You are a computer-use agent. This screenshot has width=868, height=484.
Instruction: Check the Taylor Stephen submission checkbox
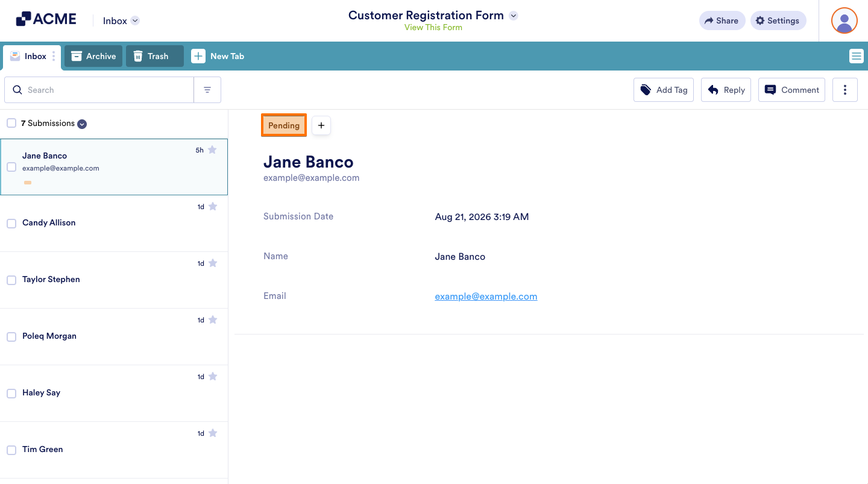(x=11, y=280)
